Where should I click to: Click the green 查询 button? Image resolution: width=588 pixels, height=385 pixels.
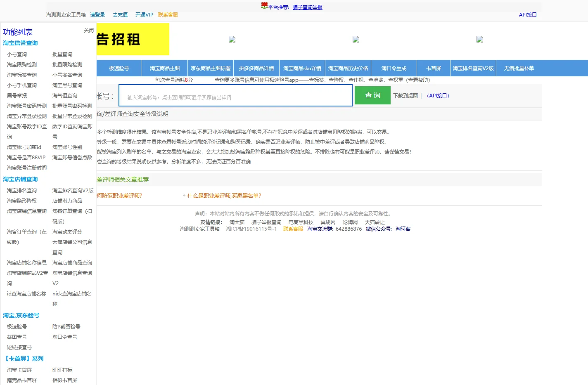[372, 95]
